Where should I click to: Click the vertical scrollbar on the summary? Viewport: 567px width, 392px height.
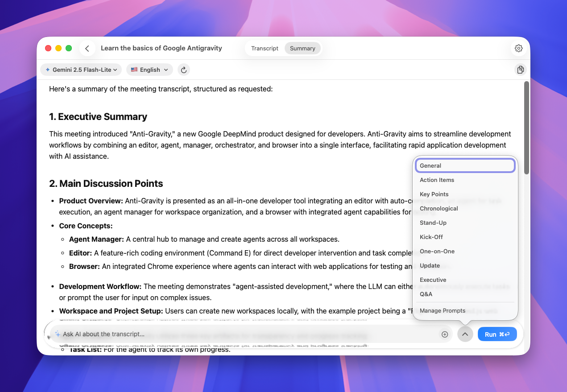[526, 128]
